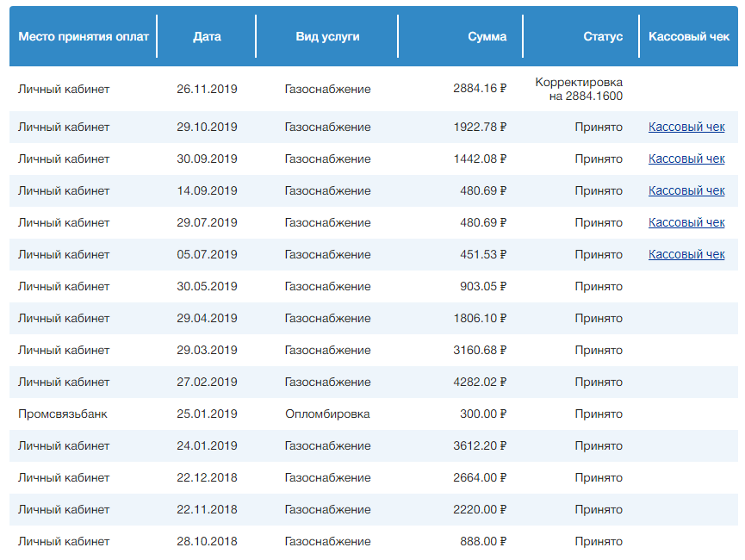Click Газоснабжение in the 22.12.2018 row
745x560 pixels.
327,477
